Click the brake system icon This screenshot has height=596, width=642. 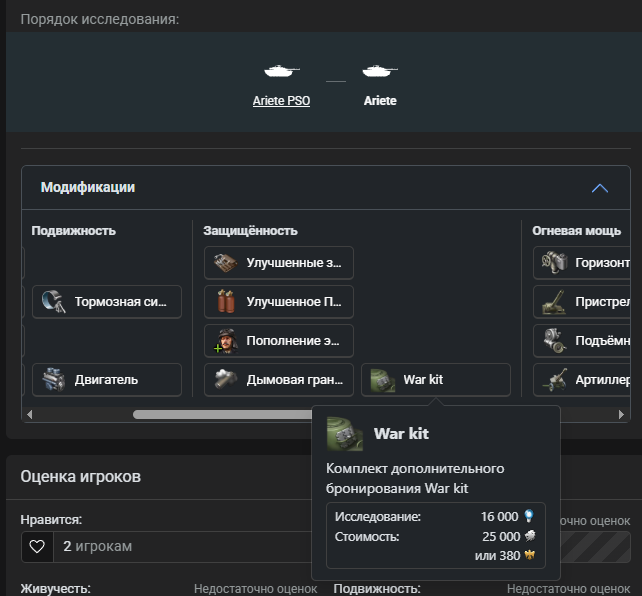tap(53, 302)
